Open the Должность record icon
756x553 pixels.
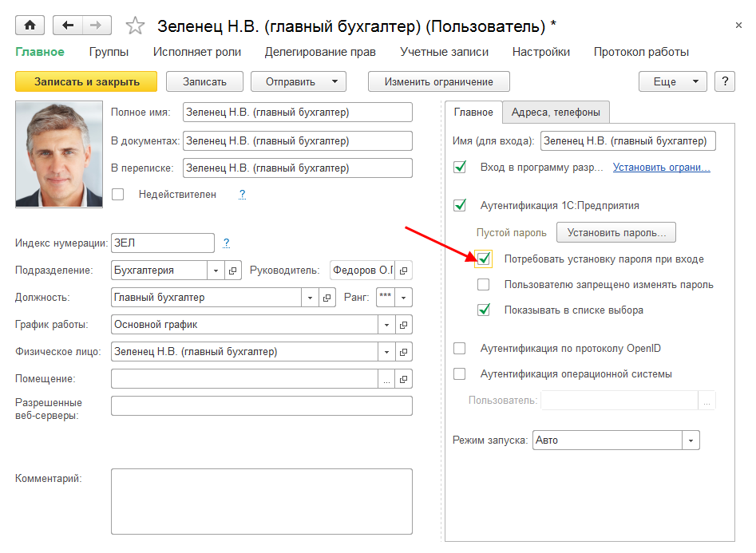point(327,298)
